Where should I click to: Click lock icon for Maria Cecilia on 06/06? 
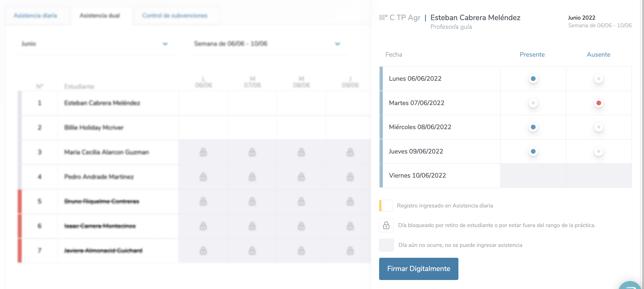click(203, 152)
